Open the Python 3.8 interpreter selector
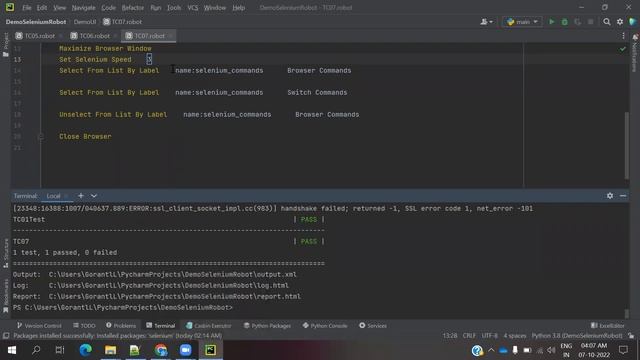 pyautogui.click(x=577, y=336)
